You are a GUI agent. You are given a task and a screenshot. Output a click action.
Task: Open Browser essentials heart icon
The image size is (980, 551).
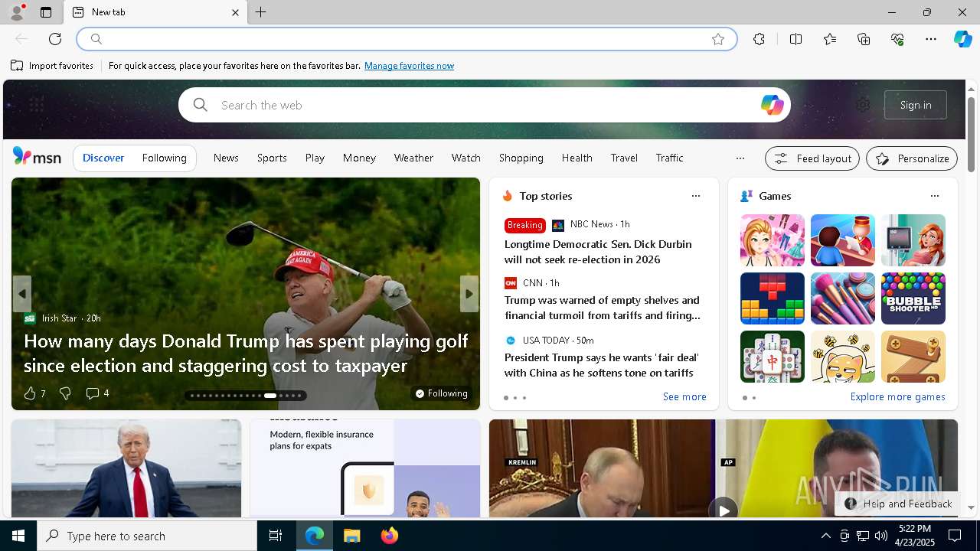pyautogui.click(x=897, y=39)
